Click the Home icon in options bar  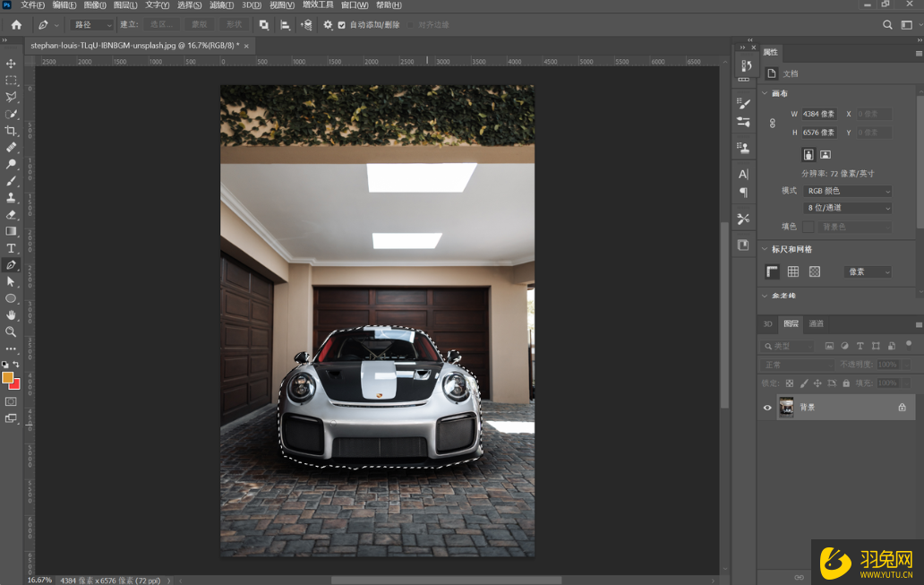pyautogui.click(x=16, y=25)
